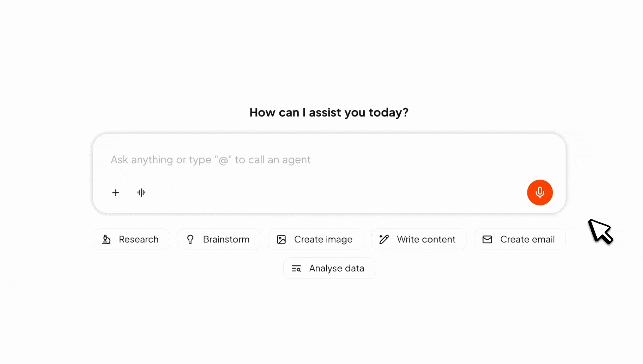Choose the Brainstorm suggestion label
The width and height of the screenshot is (643, 364).
click(x=226, y=239)
